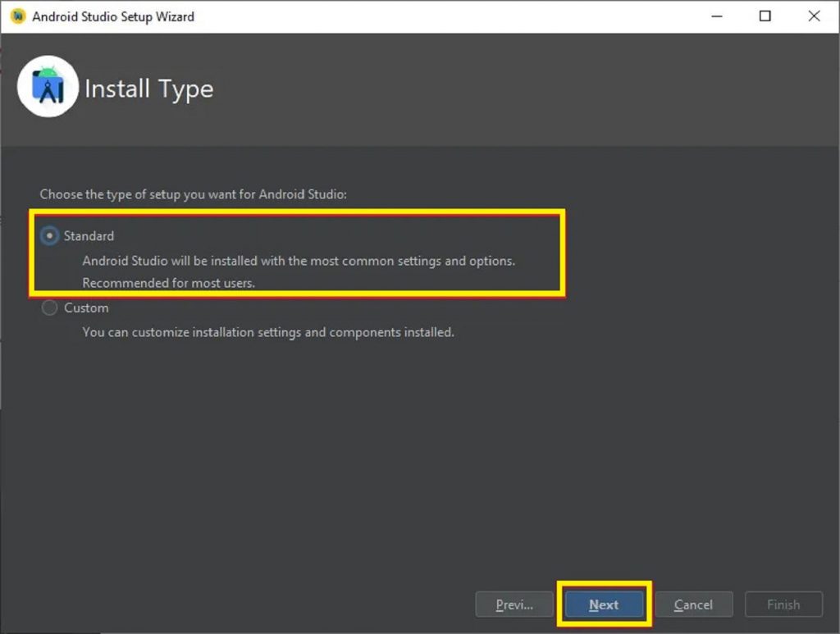840x634 pixels.
Task: Click the Finish button
Action: [783, 604]
